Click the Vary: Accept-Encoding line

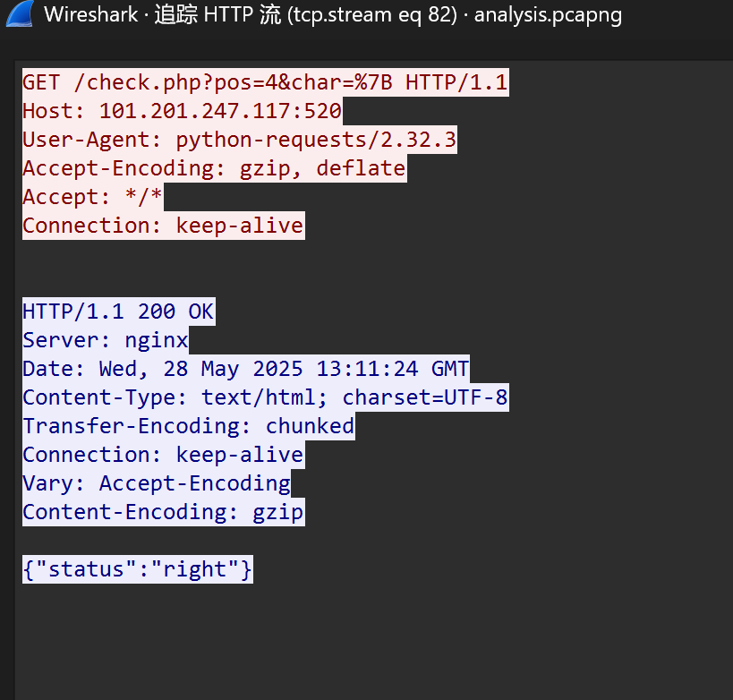coord(157,483)
